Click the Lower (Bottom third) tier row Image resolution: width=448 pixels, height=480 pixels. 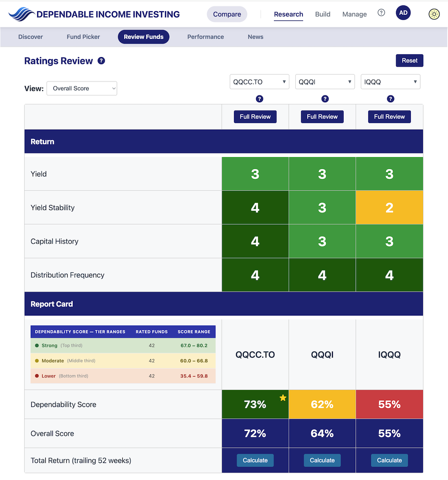click(123, 376)
